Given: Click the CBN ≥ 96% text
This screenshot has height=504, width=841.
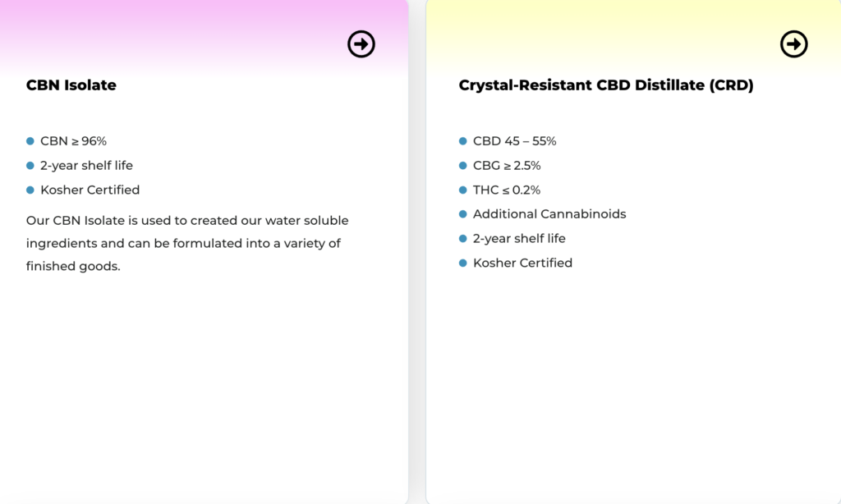Looking at the screenshot, I should (x=73, y=141).
